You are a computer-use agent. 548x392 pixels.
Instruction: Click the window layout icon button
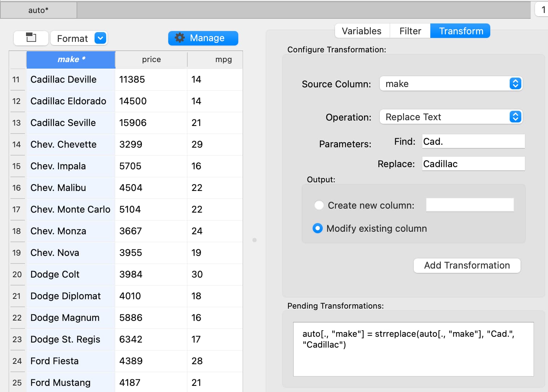(31, 38)
